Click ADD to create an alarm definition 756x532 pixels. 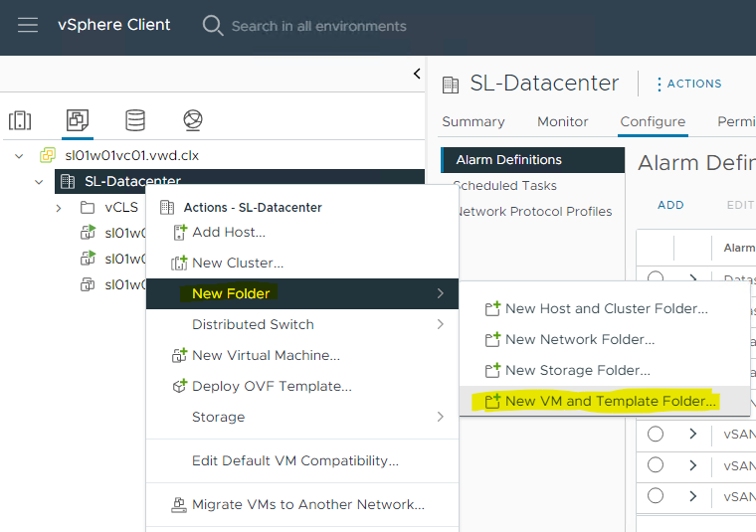tap(670, 205)
